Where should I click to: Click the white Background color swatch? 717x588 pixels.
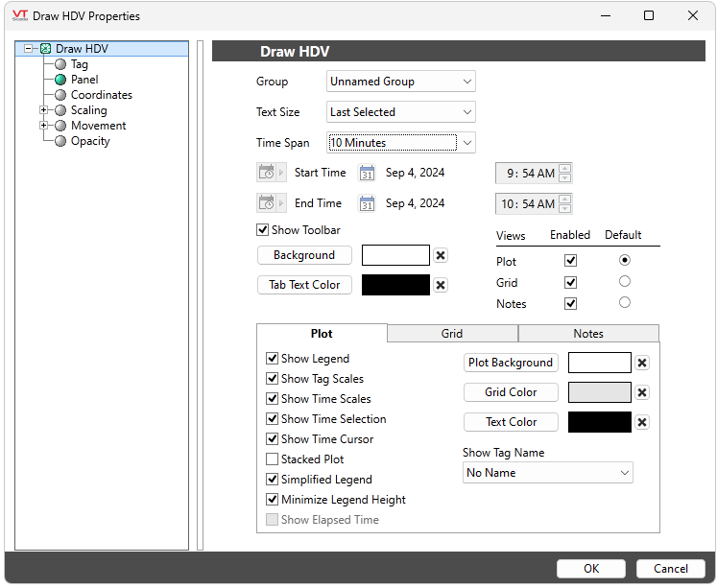(396, 255)
